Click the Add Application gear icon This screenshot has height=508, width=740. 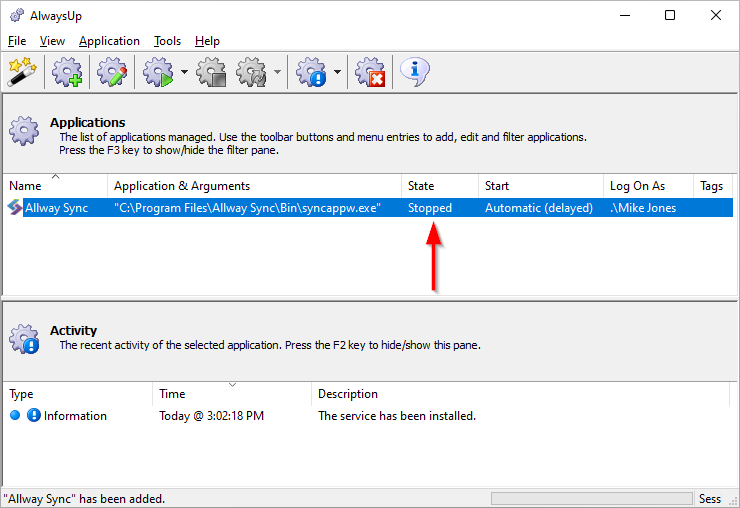(x=67, y=72)
